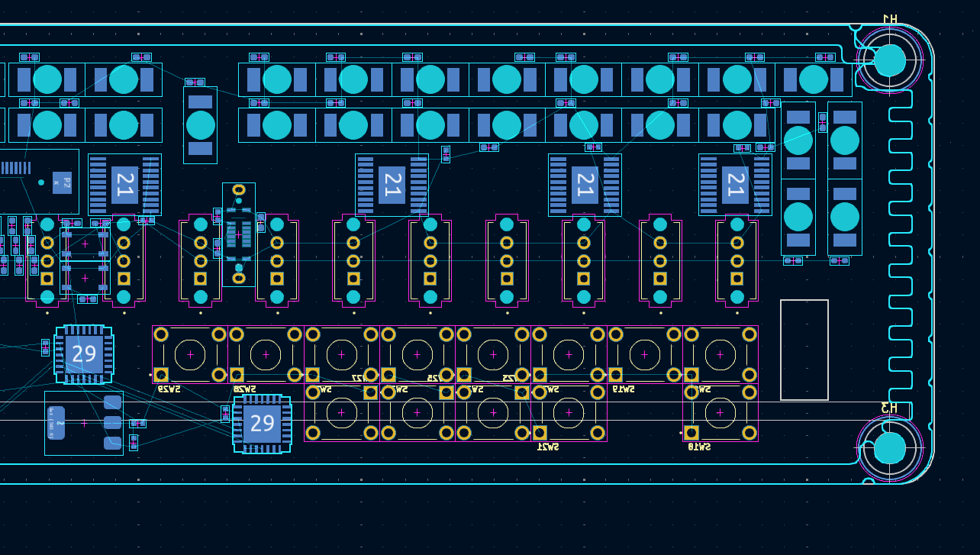Select the standalone vertical LED footprint
The image size is (980, 555).
[x=200, y=125]
